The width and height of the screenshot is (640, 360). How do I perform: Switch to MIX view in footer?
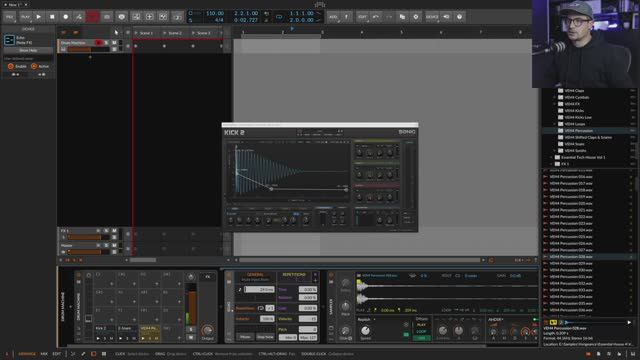(44, 354)
